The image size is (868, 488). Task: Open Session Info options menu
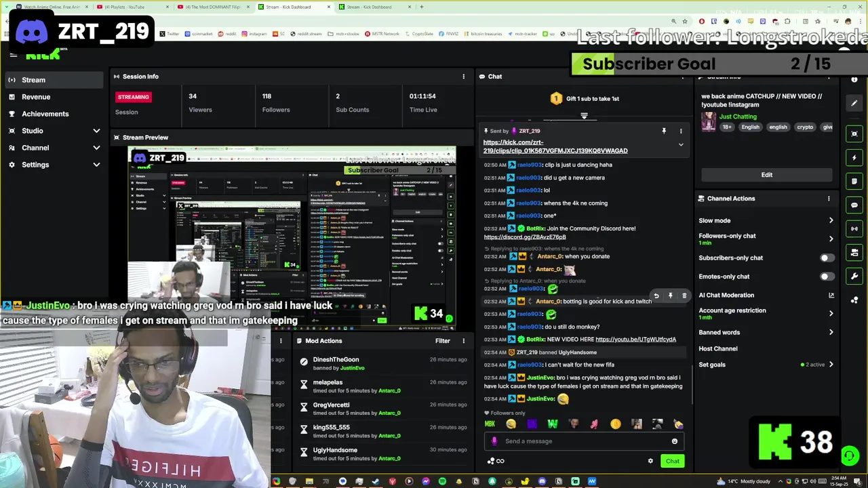pos(464,77)
